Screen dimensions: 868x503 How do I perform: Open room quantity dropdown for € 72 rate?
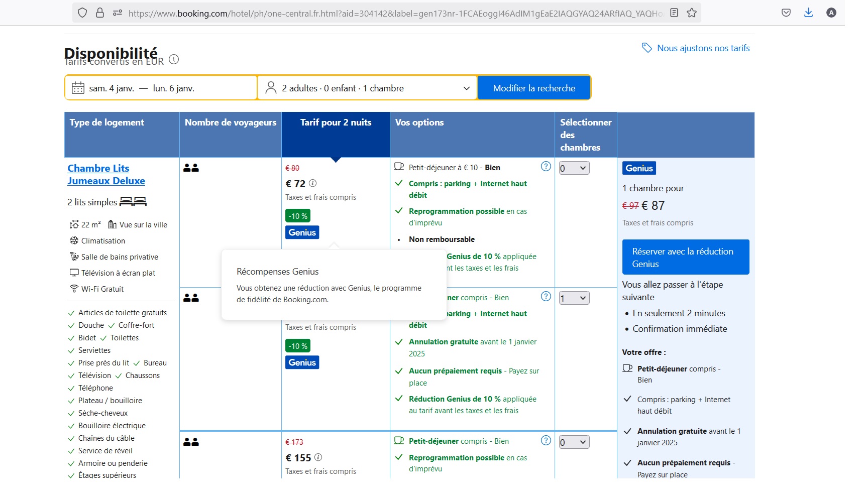tap(574, 168)
